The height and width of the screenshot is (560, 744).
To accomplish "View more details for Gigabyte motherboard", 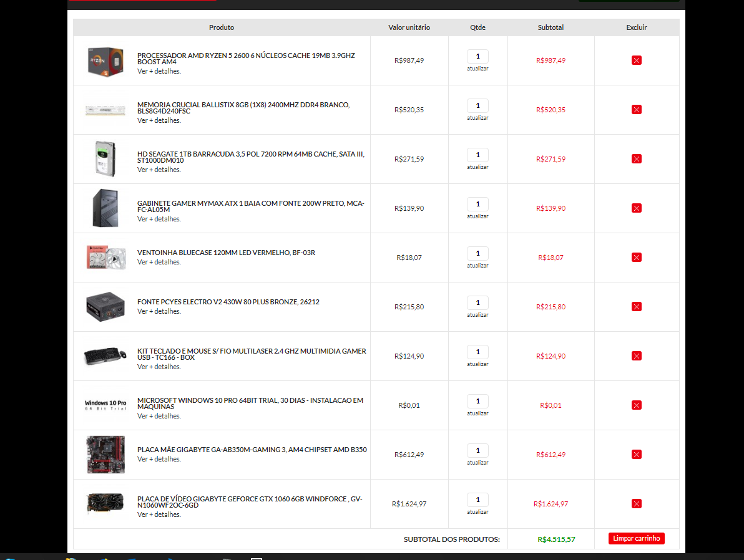I will (159, 460).
